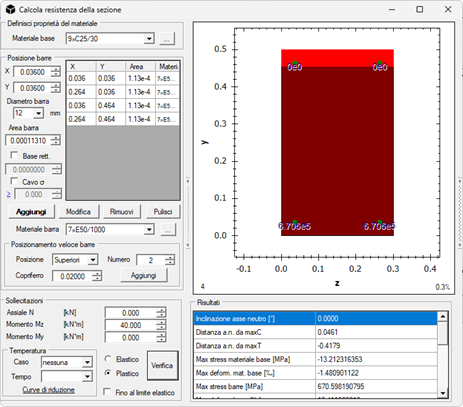Open Curve di riduzione link
The width and height of the screenshot is (463, 407).
click(48, 390)
